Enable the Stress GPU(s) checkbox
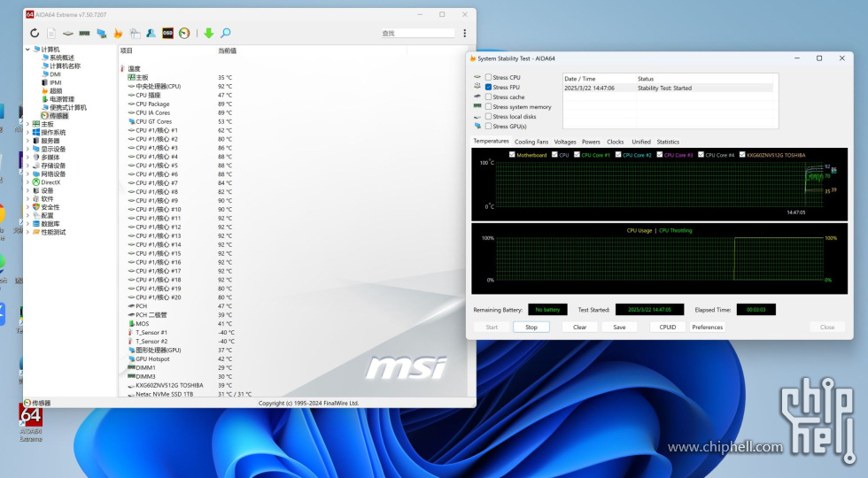868x478 pixels. 488,126
